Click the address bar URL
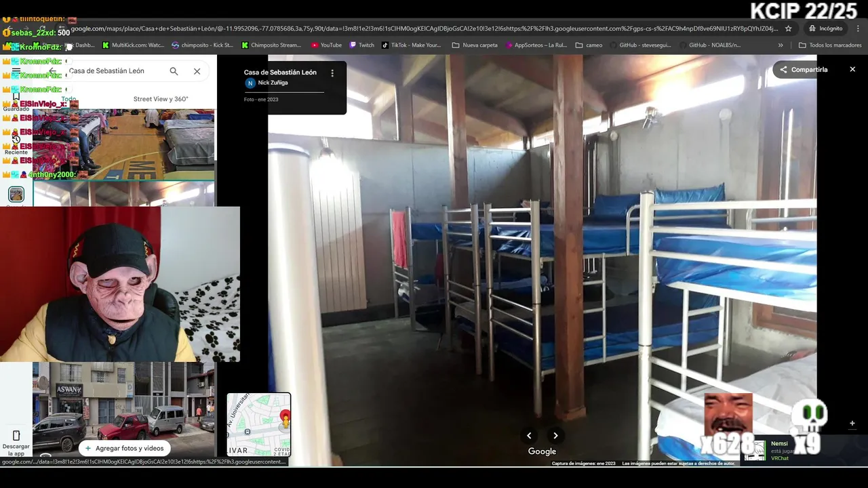Viewport: 868px width, 488px height. click(424, 28)
